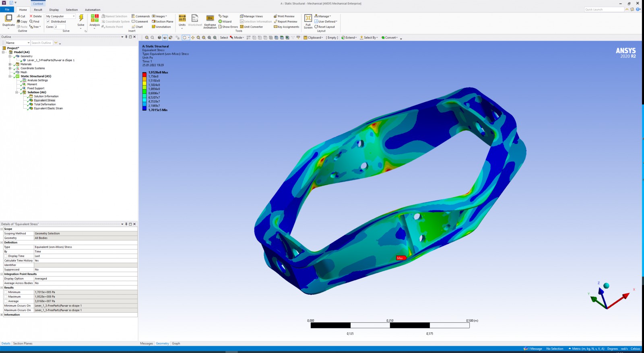Viewport: 644px width, 353px height.
Task: Check the Display Time checkbox
Action: pos(6,256)
